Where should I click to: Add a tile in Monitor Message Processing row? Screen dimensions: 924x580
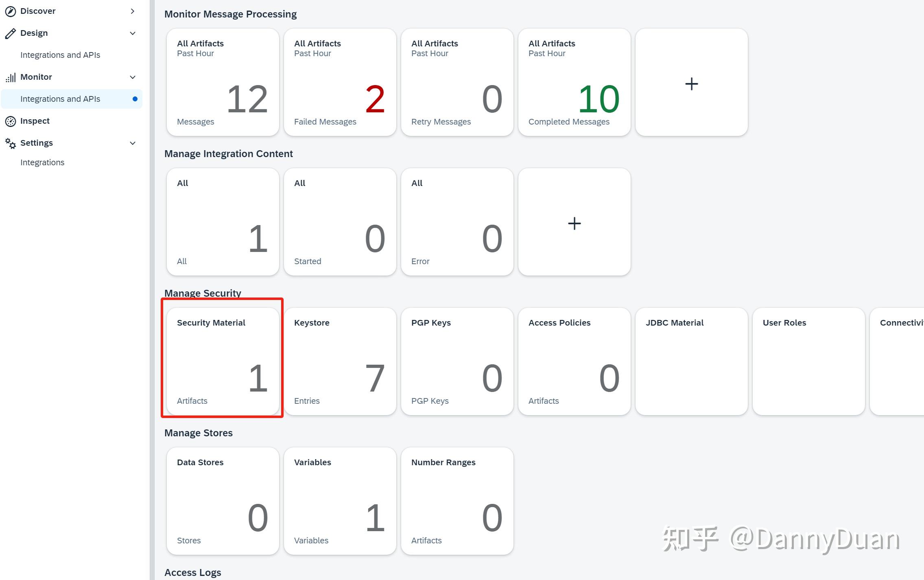(691, 83)
